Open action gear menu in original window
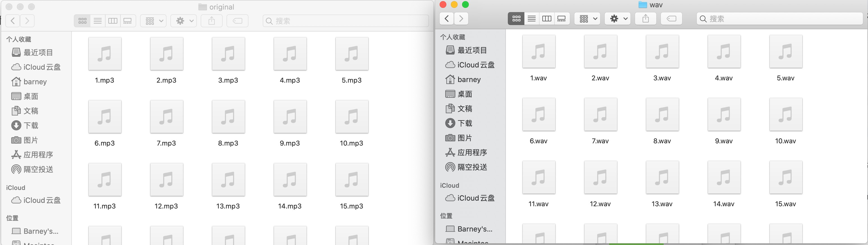 point(184,21)
